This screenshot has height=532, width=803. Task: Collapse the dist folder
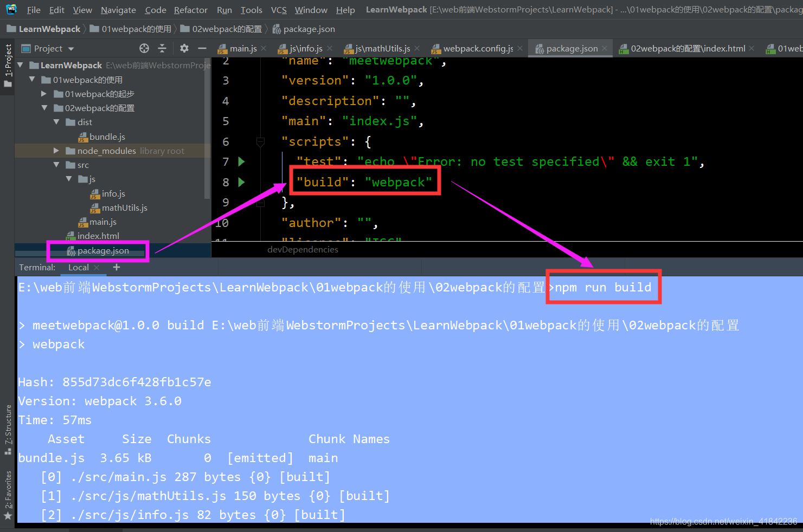pos(56,122)
